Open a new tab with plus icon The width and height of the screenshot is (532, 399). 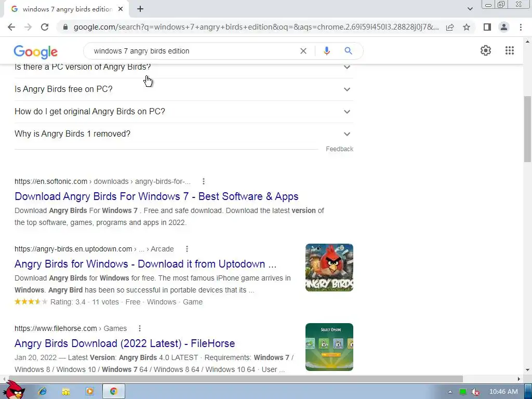[140, 9]
